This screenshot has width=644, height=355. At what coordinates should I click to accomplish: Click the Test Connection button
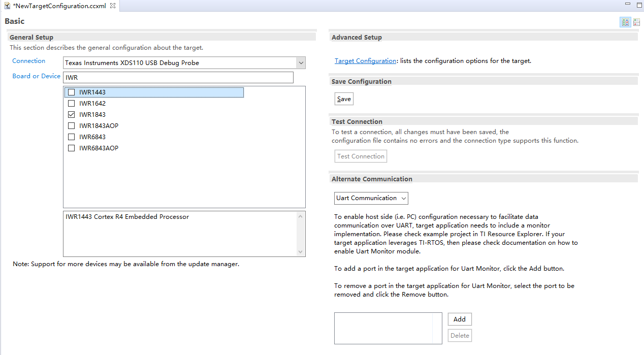(361, 156)
